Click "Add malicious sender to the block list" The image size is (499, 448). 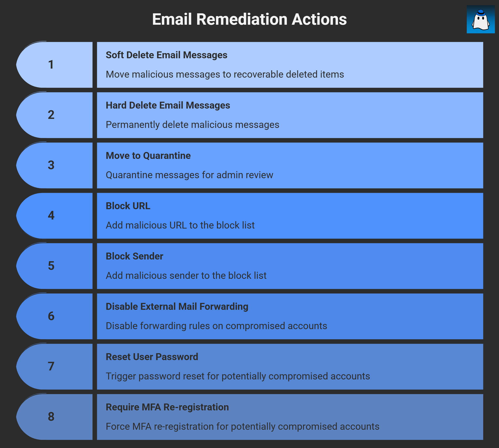point(186,275)
